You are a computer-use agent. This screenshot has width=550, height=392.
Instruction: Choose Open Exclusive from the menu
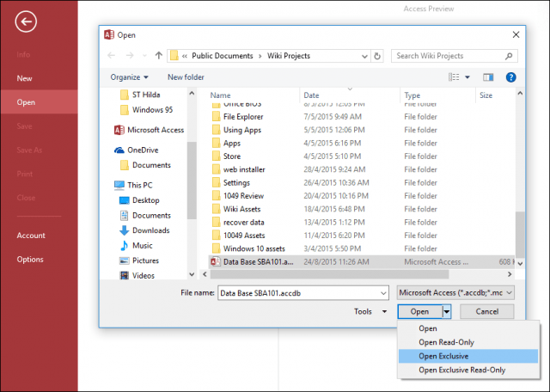[468, 356]
